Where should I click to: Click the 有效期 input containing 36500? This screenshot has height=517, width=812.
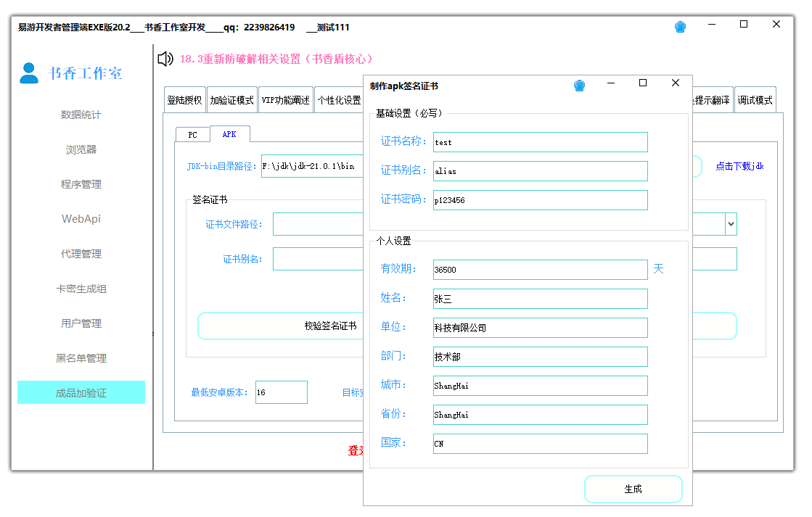(x=540, y=269)
